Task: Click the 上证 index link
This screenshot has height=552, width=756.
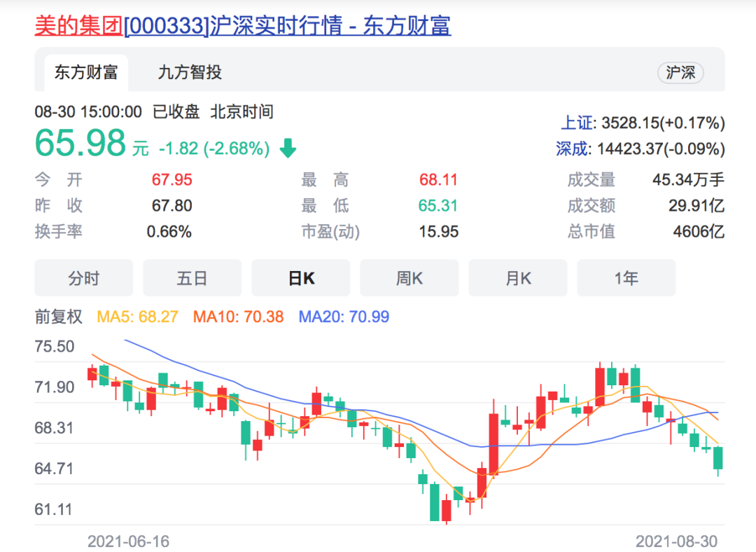Action: pos(577,123)
